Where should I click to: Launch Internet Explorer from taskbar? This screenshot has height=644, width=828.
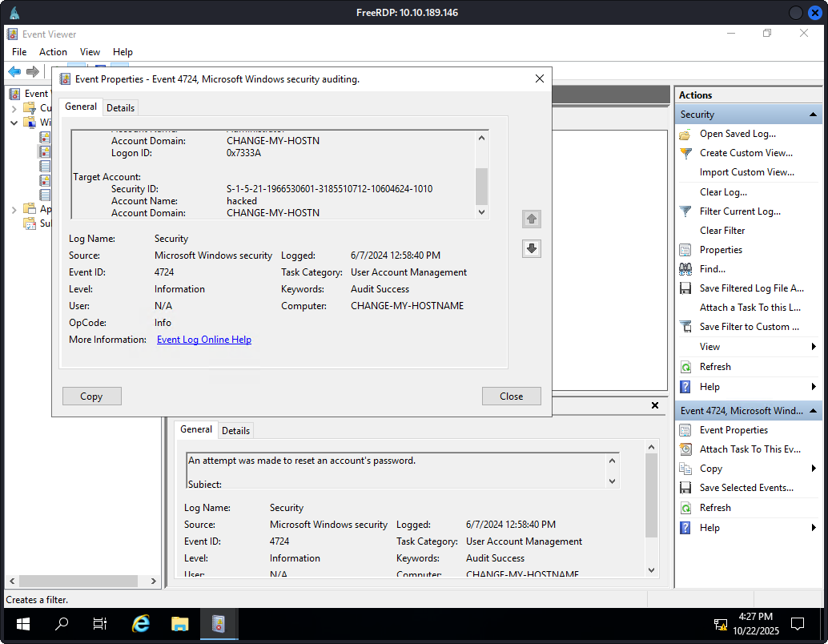(x=140, y=624)
